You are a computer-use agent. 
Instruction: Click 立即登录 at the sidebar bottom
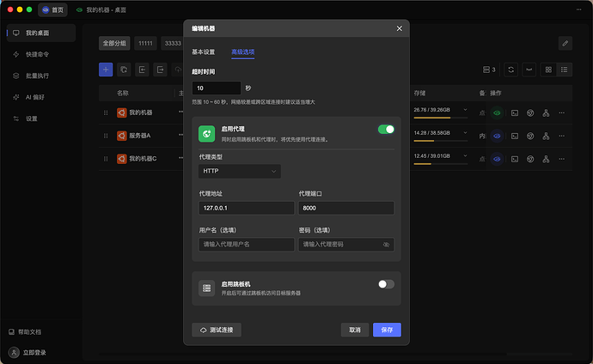[28, 353]
